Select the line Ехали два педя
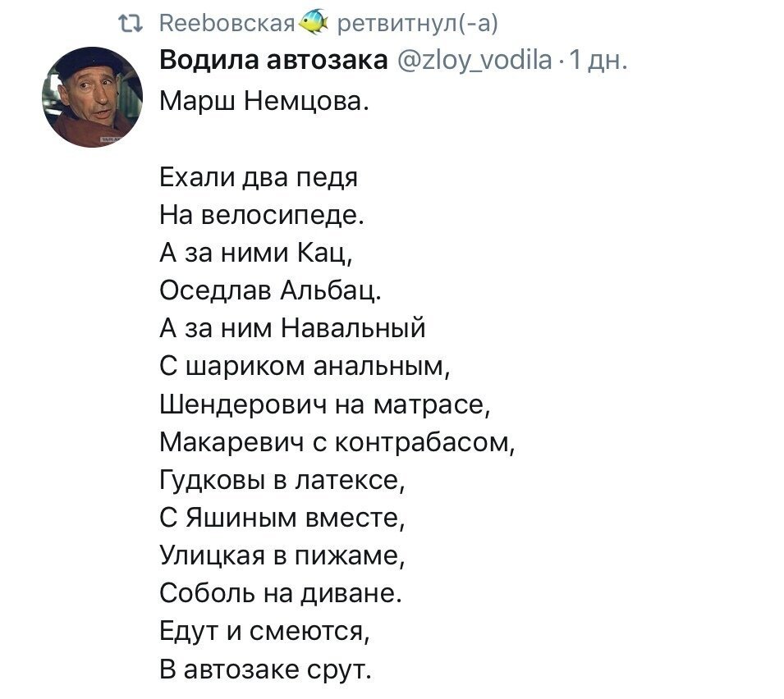Viewport: 784px width, 699px height. tap(259, 177)
